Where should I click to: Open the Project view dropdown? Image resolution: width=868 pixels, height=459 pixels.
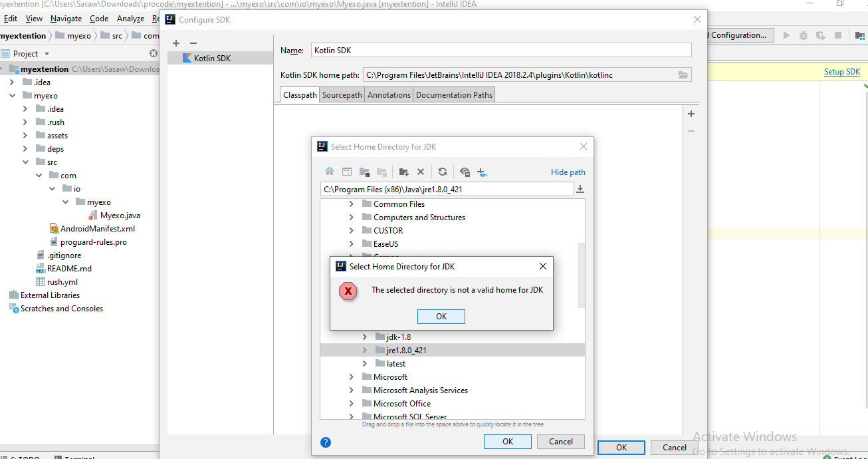coord(47,54)
